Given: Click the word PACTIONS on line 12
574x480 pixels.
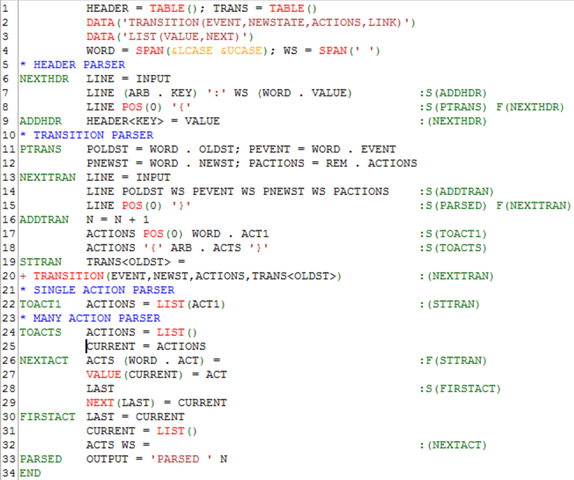Looking at the screenshot, I should [276, 163].
